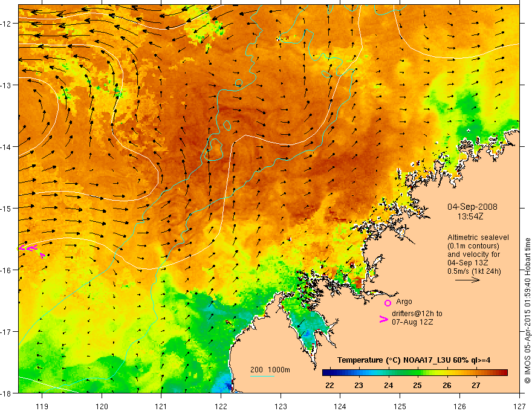The image size is (532, 411).
Task: Click the magenta drifter arrowhead legend symbol
Action: pos(384,319)
